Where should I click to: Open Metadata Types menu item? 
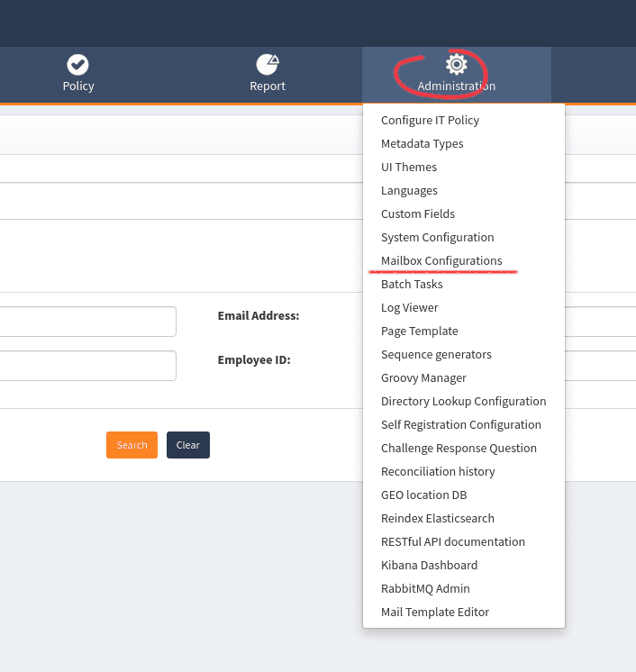[422, 144]
